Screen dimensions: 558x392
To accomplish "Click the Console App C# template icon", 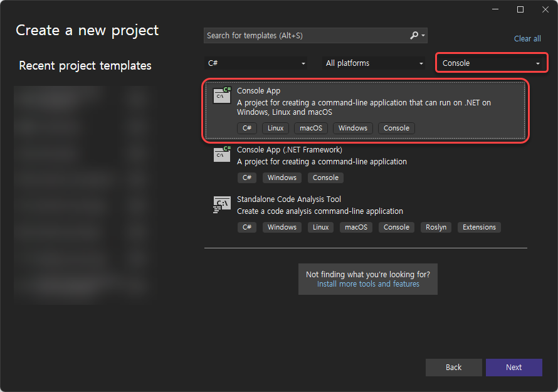I will click(x=222, y=95).
